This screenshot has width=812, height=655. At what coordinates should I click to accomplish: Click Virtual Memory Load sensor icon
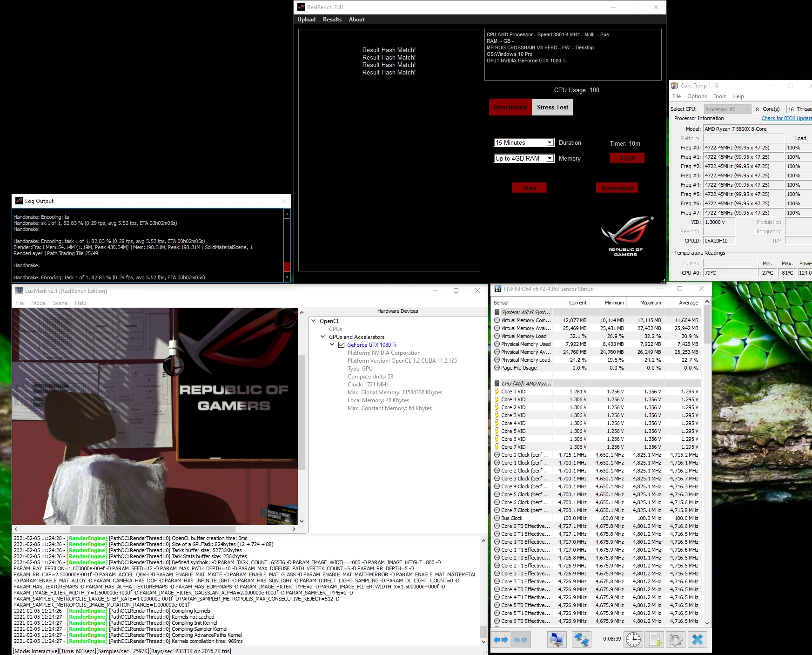pyautogui.click(x=497, y=336)
